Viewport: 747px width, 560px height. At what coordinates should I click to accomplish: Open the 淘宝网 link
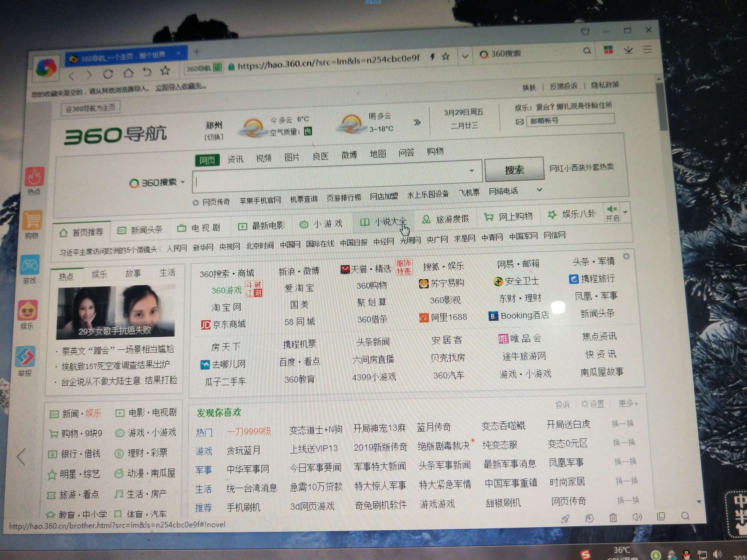pyautogui.click(x=226, y=308)
